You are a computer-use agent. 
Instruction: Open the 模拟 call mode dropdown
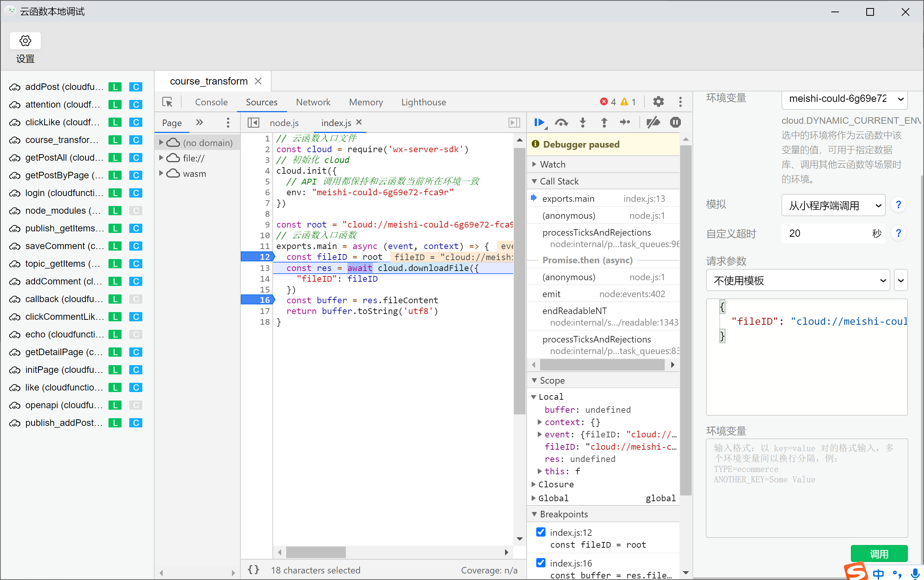[833, 205]
